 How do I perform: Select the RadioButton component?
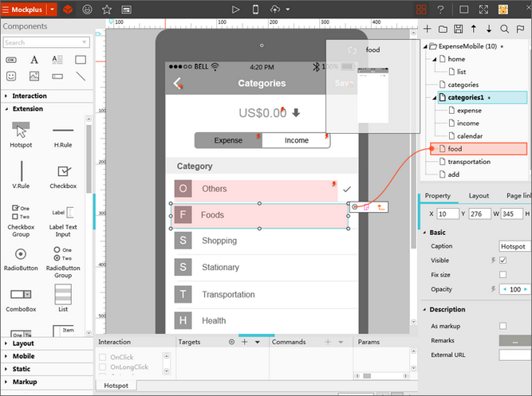[x=21, y=259]
